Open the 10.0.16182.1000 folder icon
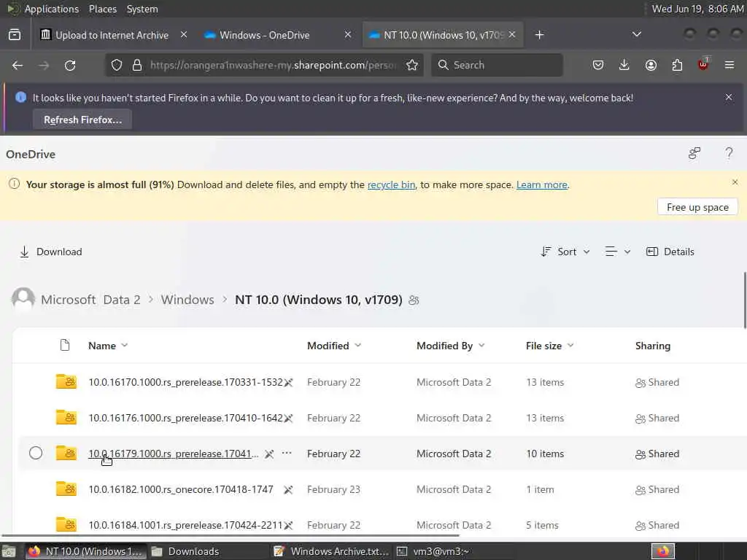The height and width of the screenshot is (560, 747). pos(66,489)
